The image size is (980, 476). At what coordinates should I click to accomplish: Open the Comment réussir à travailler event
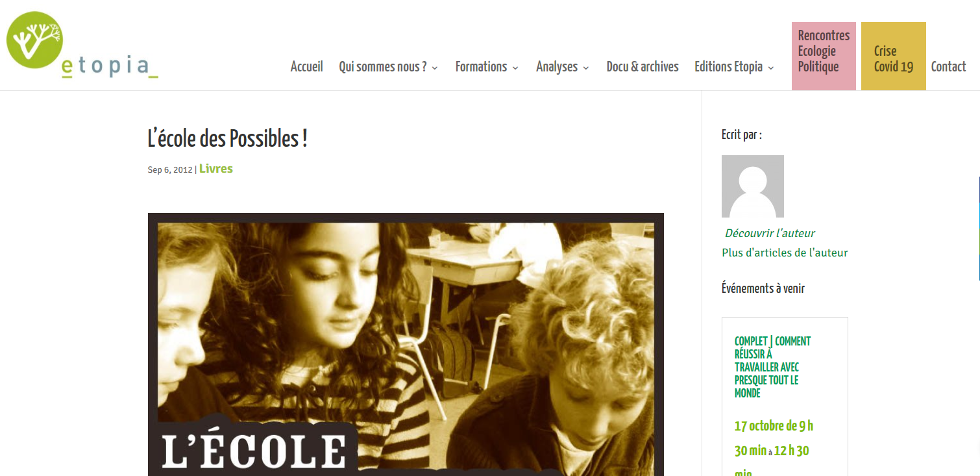coord(773,367)
